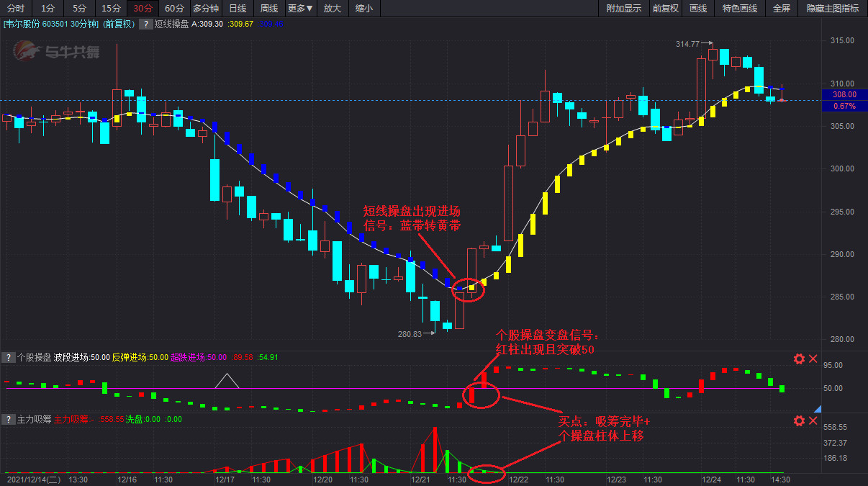Click the current price tag 308.00
The width and height of the screenshot is (868, 486).
click(x=844, y=94)
